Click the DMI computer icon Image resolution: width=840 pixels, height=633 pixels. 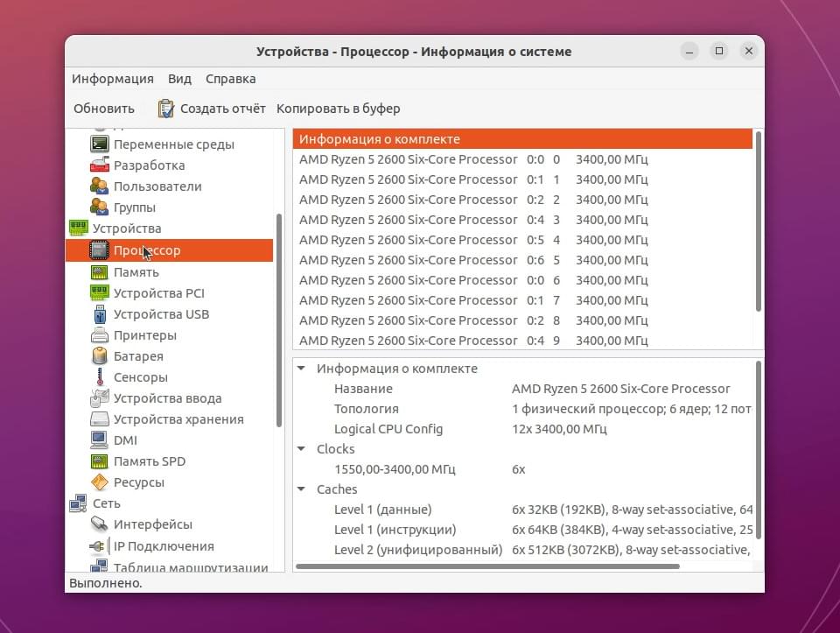[100, 440]
